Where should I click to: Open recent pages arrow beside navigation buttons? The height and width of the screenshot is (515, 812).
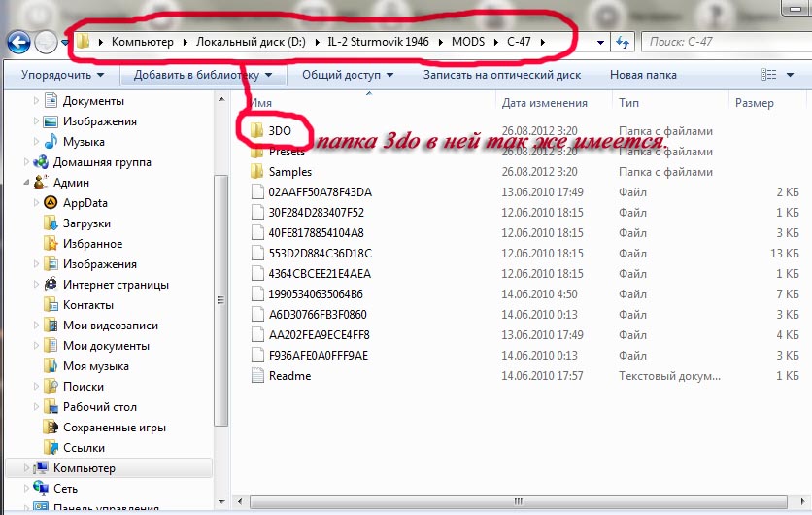(x=65, y=43)
